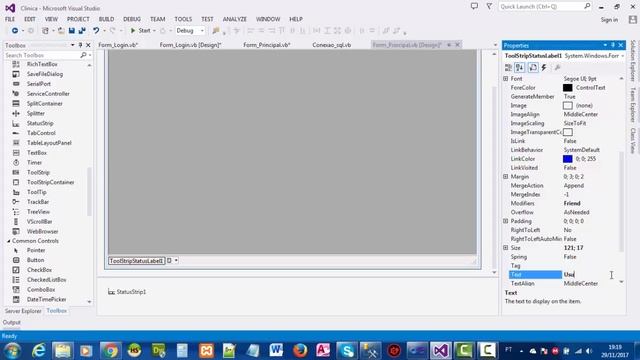Open Skype from taskbar

[x=347, y=351]
